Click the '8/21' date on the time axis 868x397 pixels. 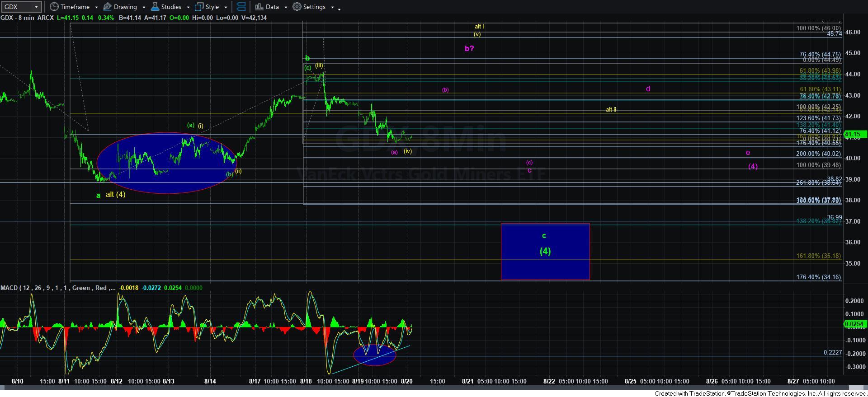coord(467,381)
